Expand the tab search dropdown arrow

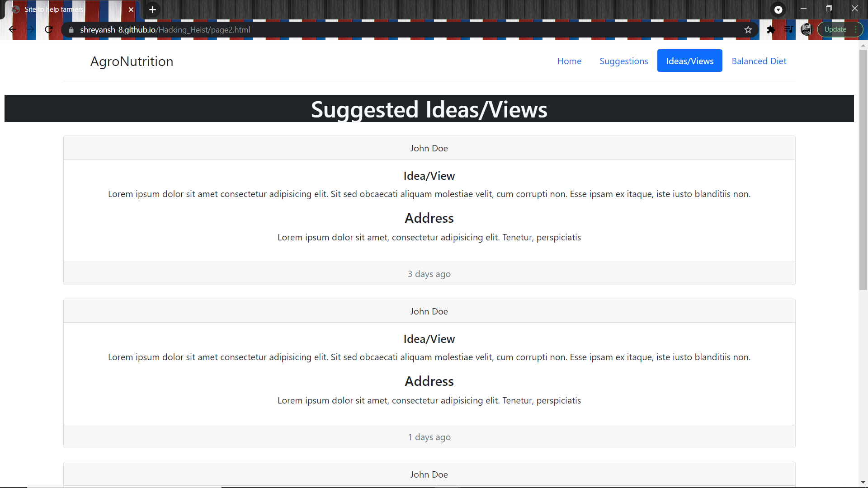click(x=778, y=9)
